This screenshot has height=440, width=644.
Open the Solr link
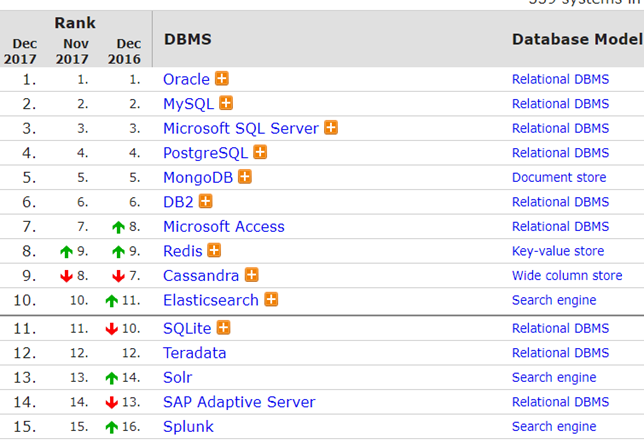coord(177,377)
